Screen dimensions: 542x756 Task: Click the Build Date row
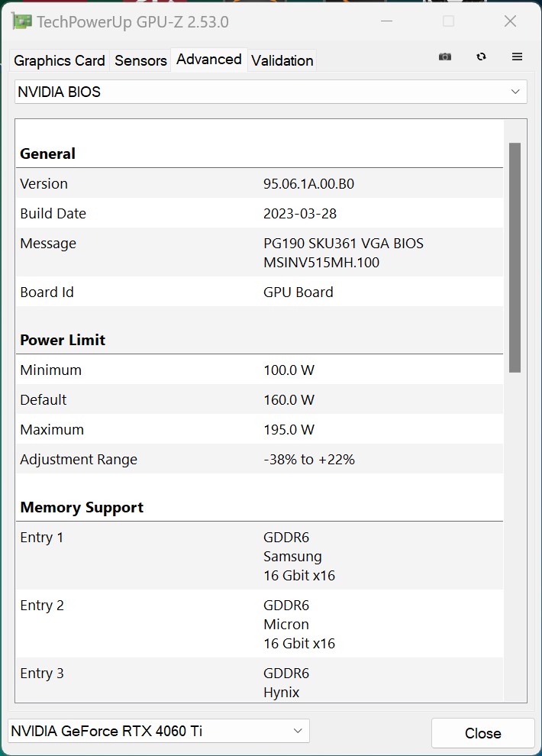click(x=260, y=213)
